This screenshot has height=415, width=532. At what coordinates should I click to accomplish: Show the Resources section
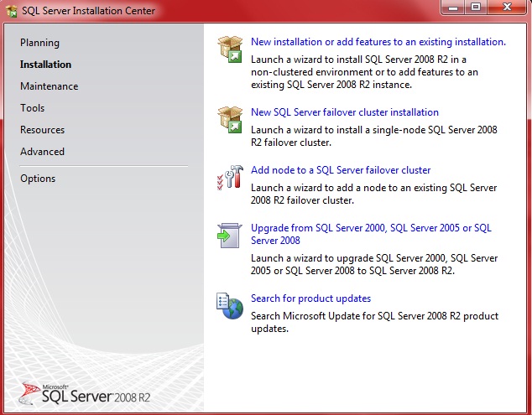(x=43, y=129)
